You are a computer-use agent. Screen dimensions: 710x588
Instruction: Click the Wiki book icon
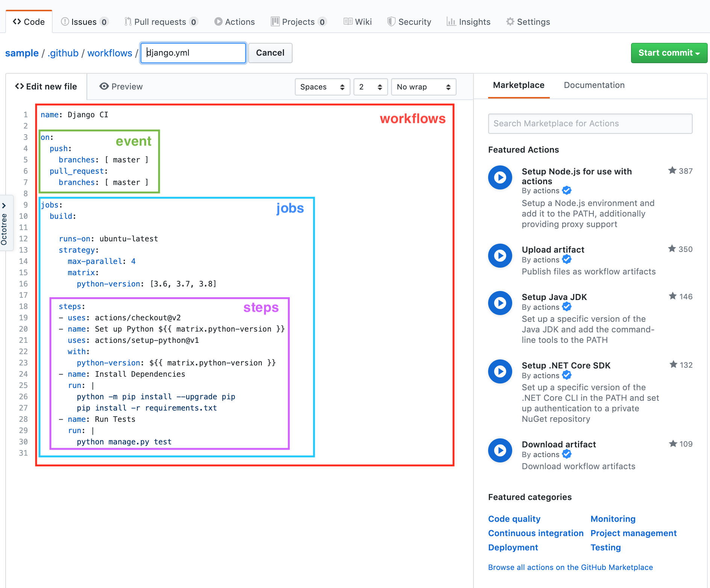[348, 21]
